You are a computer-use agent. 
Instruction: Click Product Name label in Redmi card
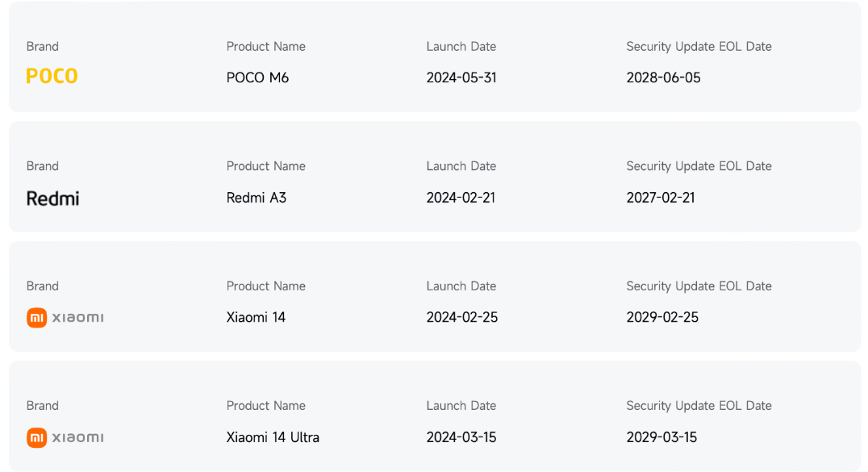[266, 166]
